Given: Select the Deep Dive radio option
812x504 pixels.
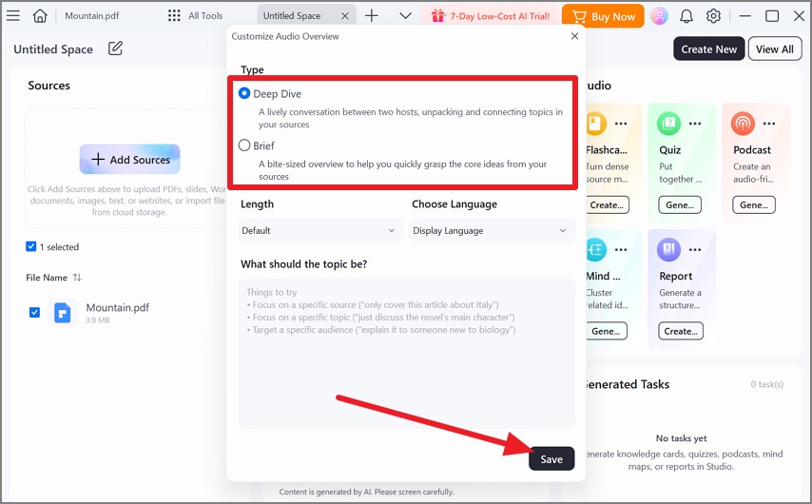Looking at the screenshot, I should pos(244,93).
